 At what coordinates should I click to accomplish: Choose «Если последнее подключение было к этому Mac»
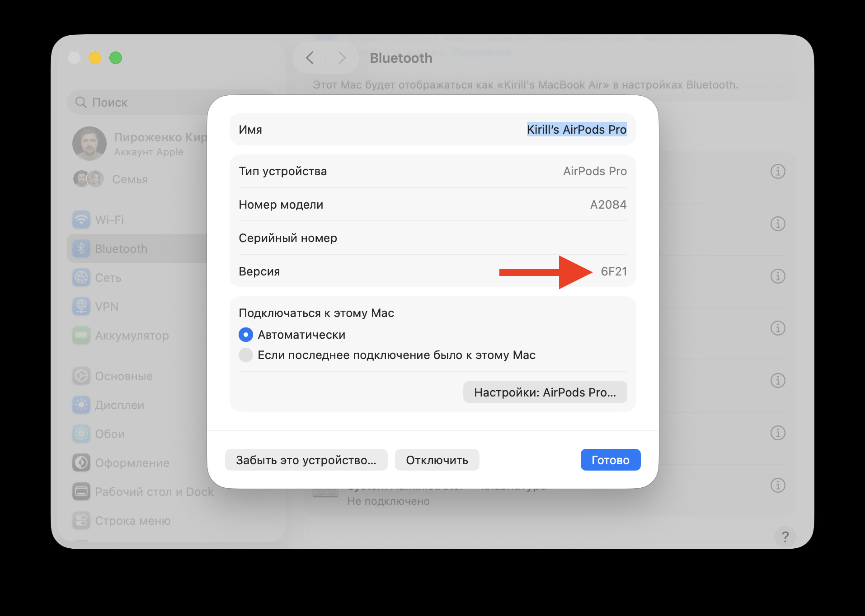[x=245, y=355]
